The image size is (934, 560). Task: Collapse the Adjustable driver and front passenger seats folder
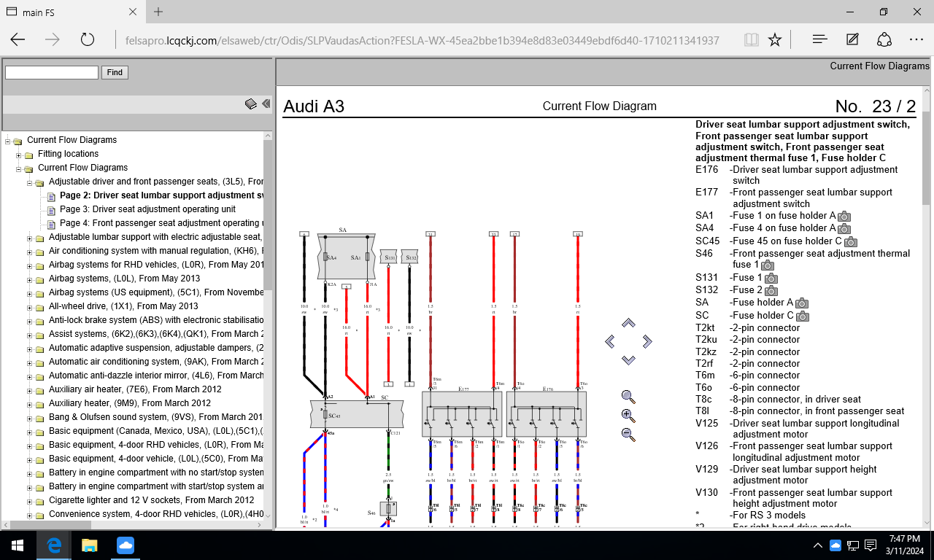(x=30, y=182)
